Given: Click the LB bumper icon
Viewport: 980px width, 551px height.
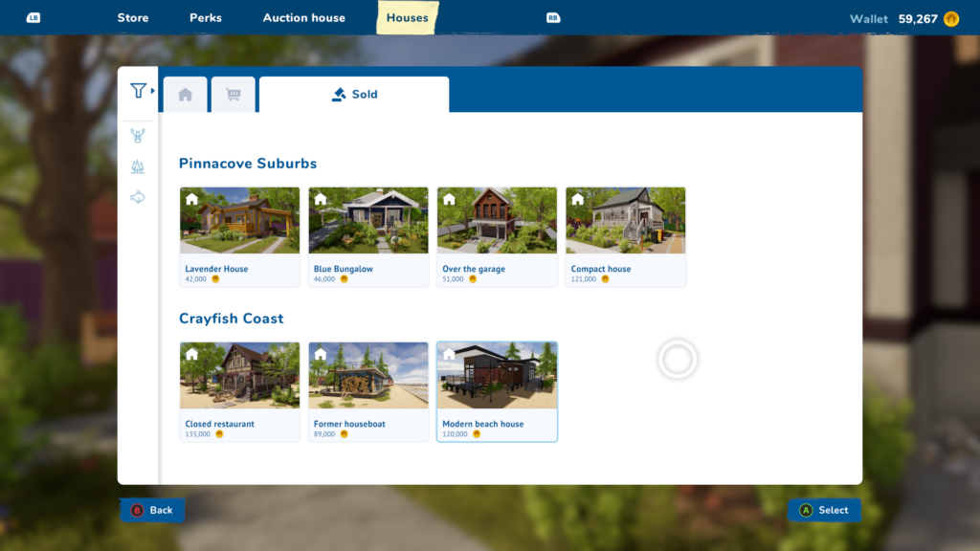Looking at the screenshot, I should pyautogui.click(x=33, y=17).
